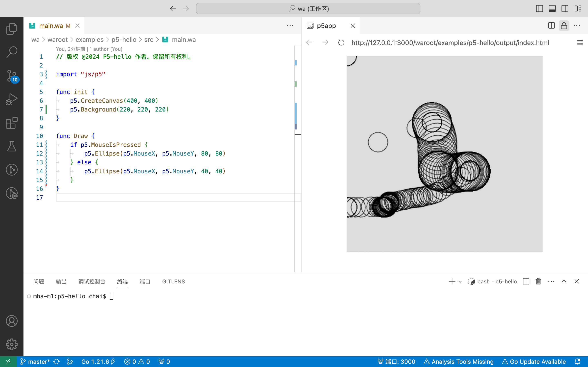Maximize panel size with the chevron
588x367 pixels.
564,281
